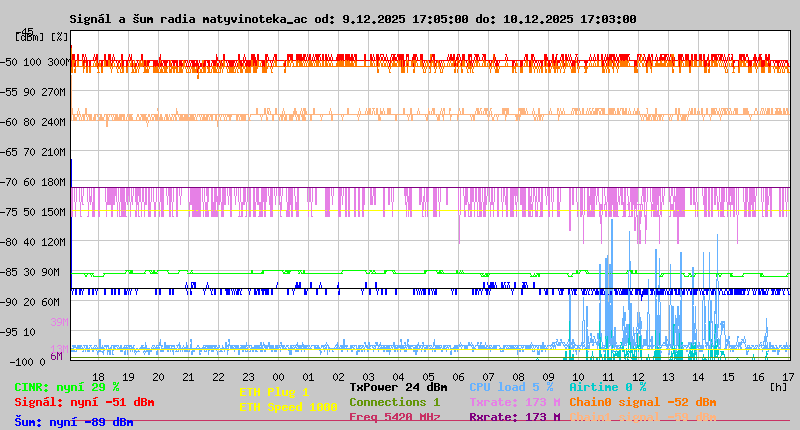This screenshot has height=430, width=800.
Task: Click the 14 hour tick on time axis
Action: tap(698, 377)
